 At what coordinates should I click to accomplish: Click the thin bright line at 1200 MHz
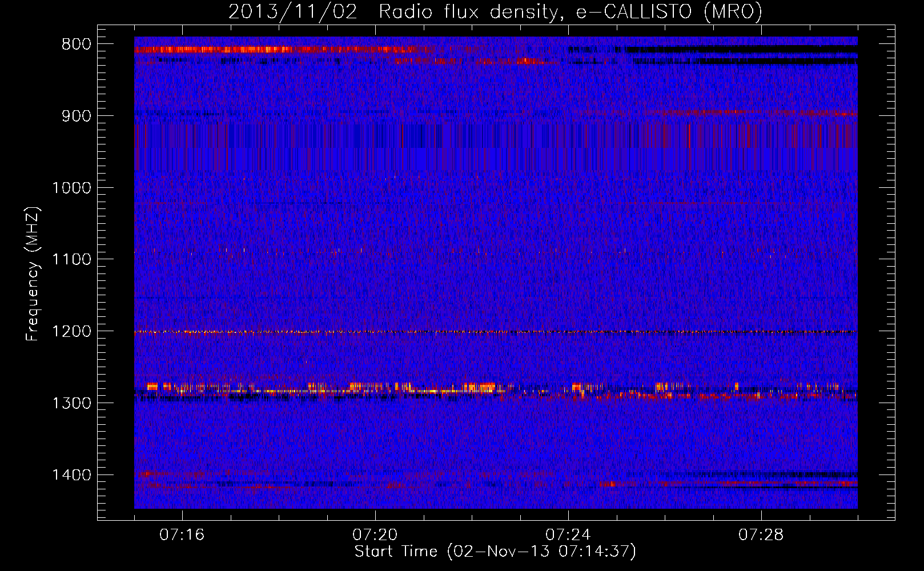(x=496, y=332)
